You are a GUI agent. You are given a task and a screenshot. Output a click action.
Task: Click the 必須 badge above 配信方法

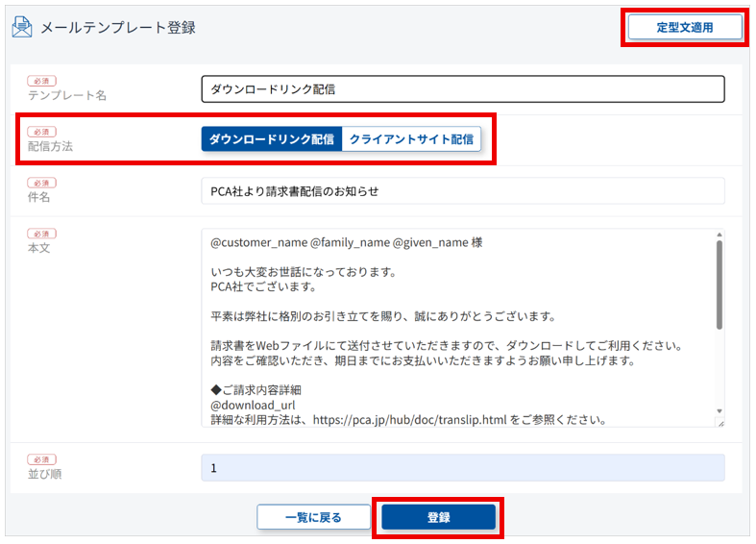(41, 132)
